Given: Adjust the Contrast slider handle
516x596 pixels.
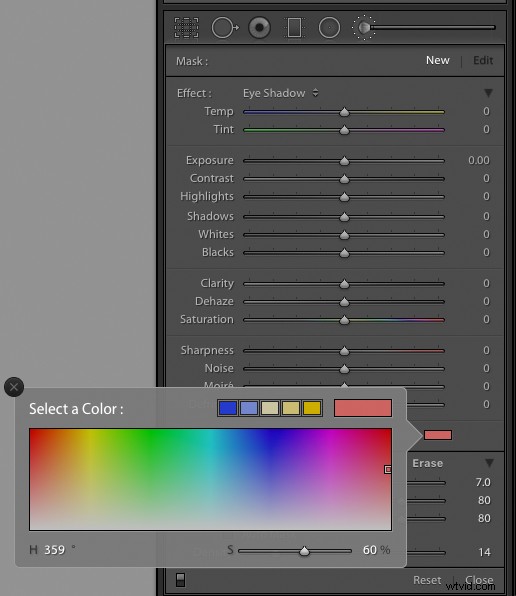Looking at the screenshot, I should (x=344, y=179).
